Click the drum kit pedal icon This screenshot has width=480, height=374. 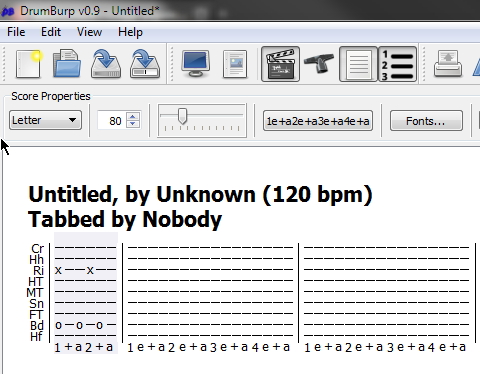tap(319, 64)
